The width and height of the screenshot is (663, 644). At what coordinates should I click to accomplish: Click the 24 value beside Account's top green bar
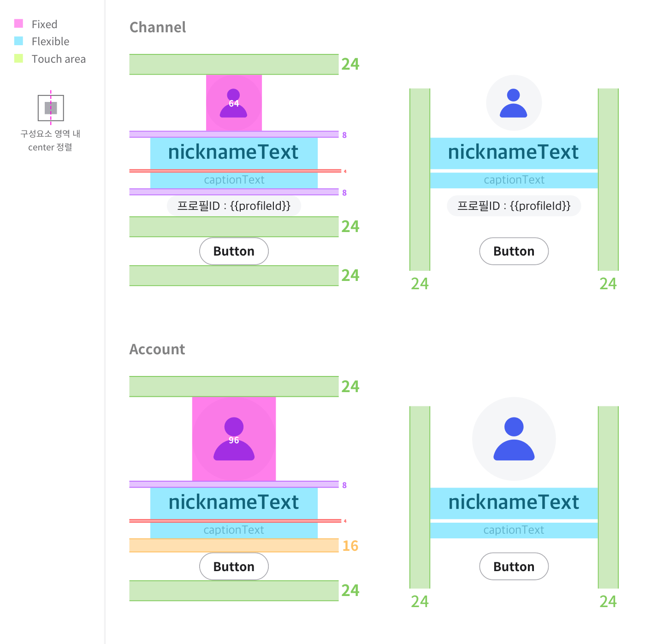(x=350, y=387)
